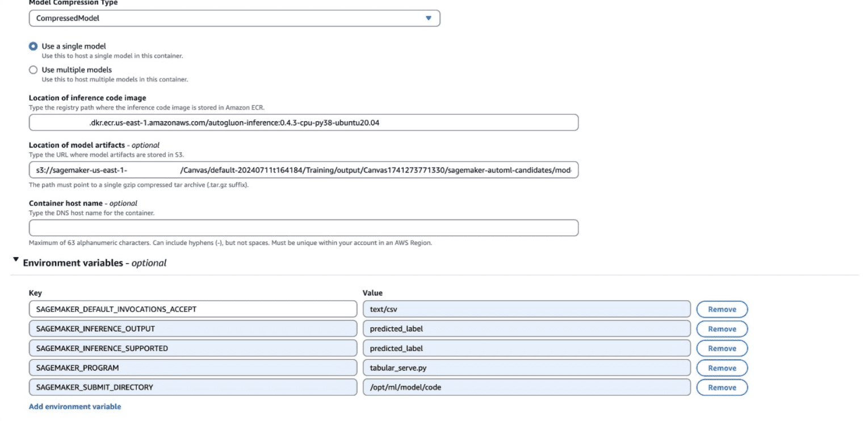
Task: Add a new environment variable
Action: (x=74, y=406)
